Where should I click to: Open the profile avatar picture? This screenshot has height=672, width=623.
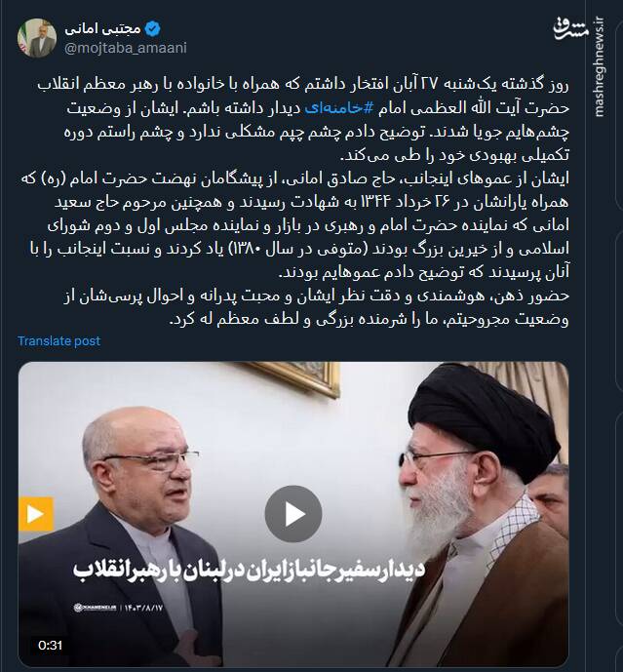pyautogui.click(x=37, y=38)
